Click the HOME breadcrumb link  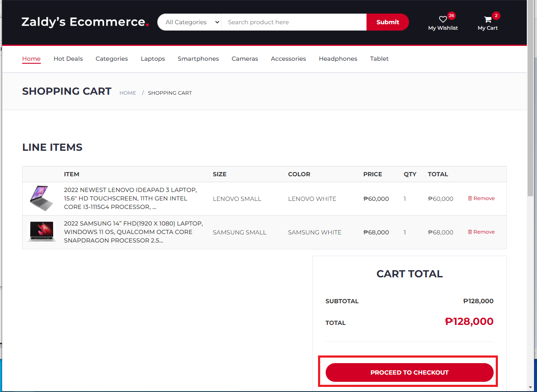click(128, 93)
